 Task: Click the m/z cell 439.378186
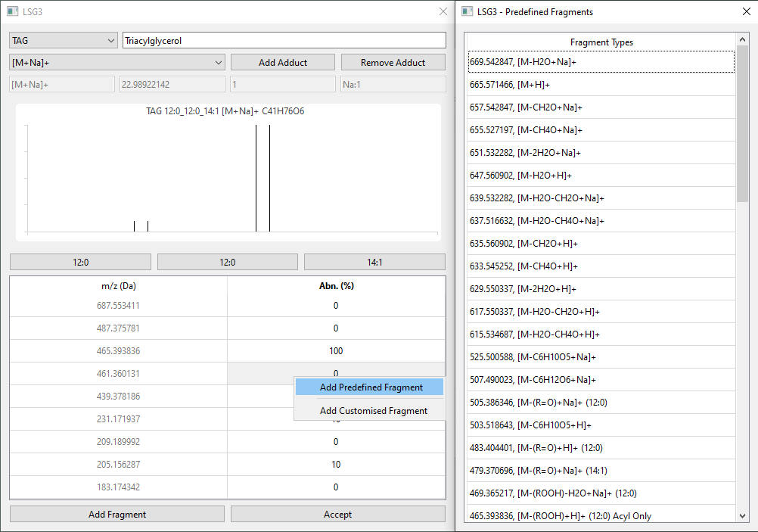click(x=119, y=397)
